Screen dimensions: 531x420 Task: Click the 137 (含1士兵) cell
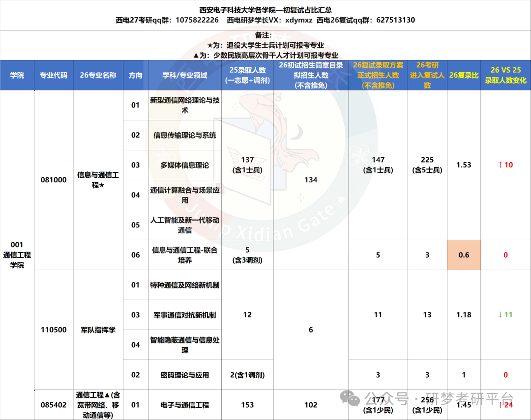(x=247, y=165)
